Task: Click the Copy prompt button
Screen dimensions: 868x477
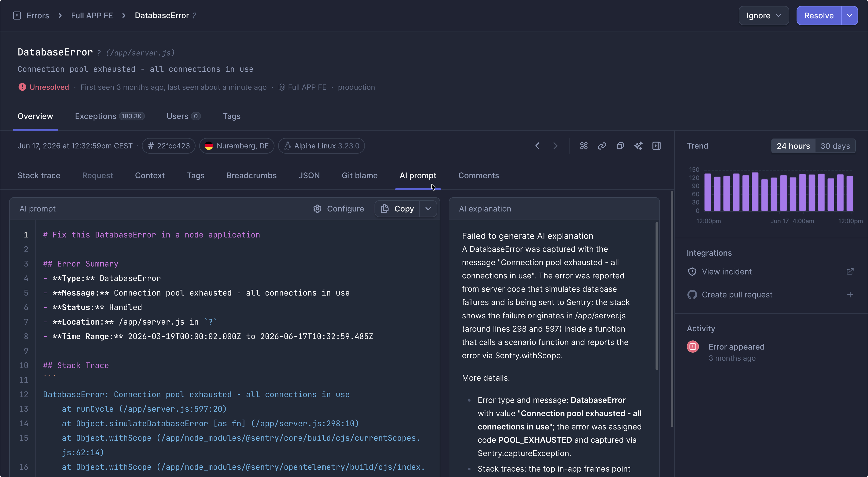Action: [398, 209]
